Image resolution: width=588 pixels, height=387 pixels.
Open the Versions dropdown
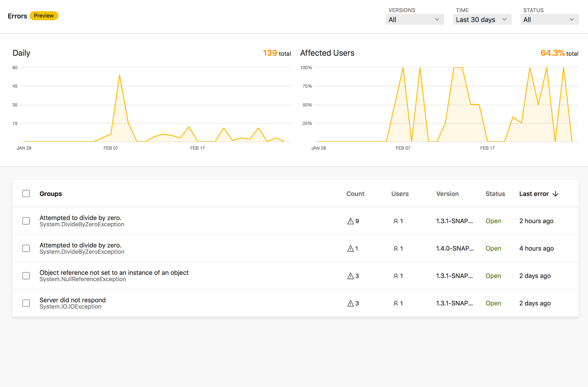click(415, 20)
